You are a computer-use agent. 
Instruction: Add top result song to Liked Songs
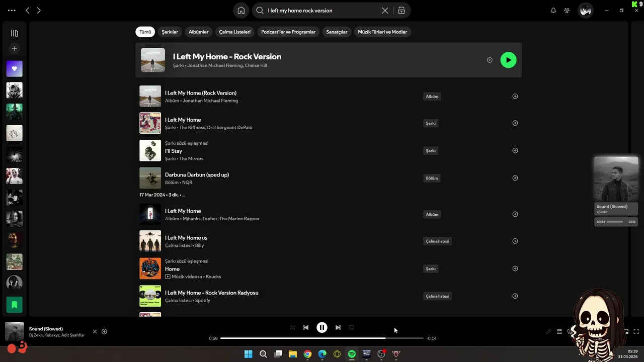(x=490, y=60)
